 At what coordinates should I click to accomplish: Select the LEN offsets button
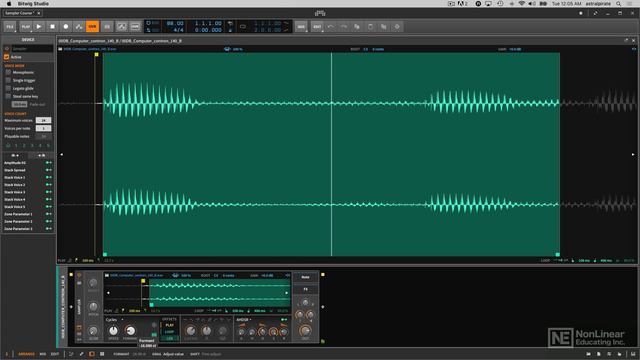coord(169,338)
